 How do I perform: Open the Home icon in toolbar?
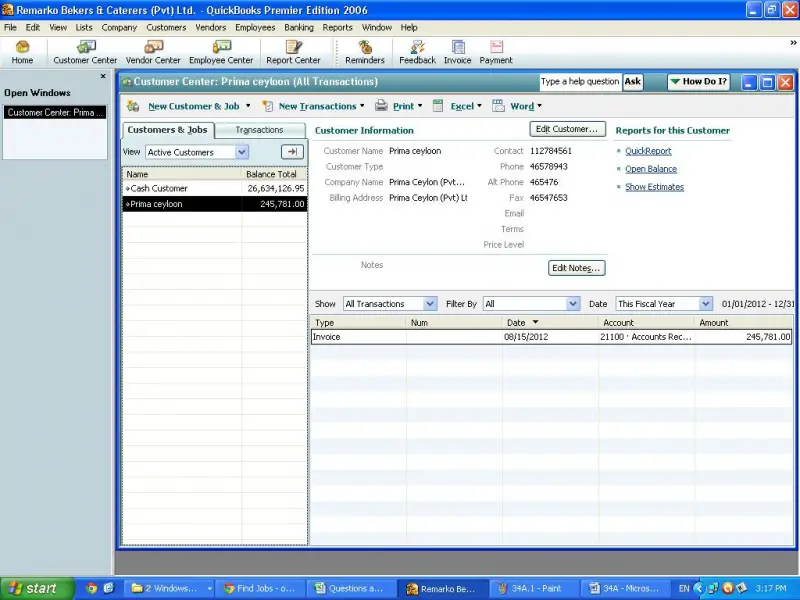coord(22,53)
